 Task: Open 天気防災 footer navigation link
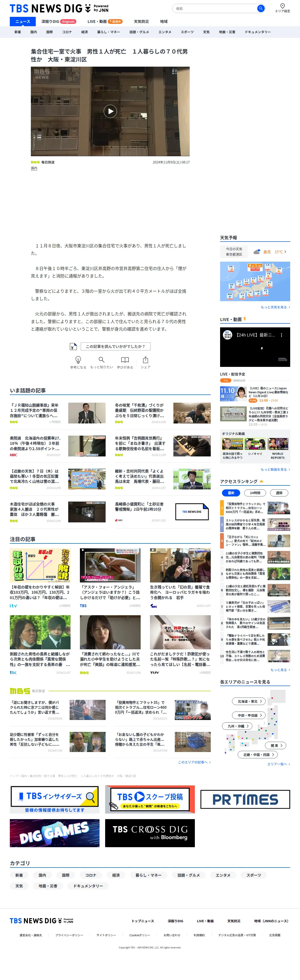pyautogui.click(x=234, y=921)
